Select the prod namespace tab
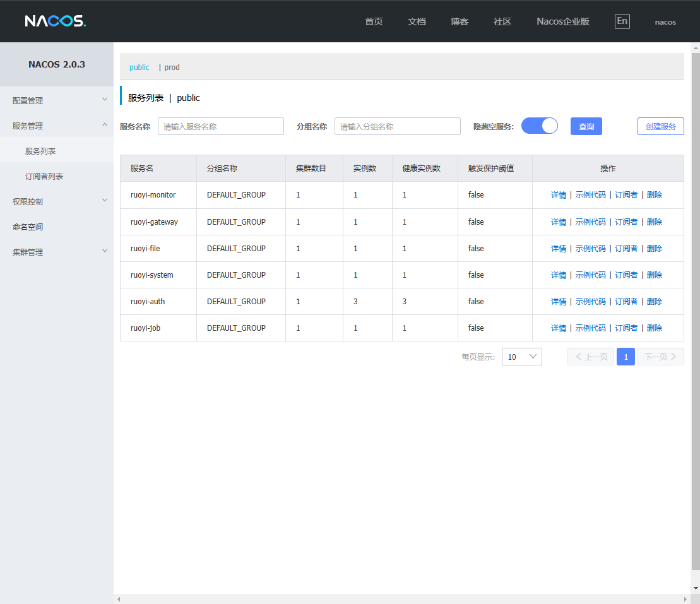This screenshot has height=604, width=700. [172, 67]
